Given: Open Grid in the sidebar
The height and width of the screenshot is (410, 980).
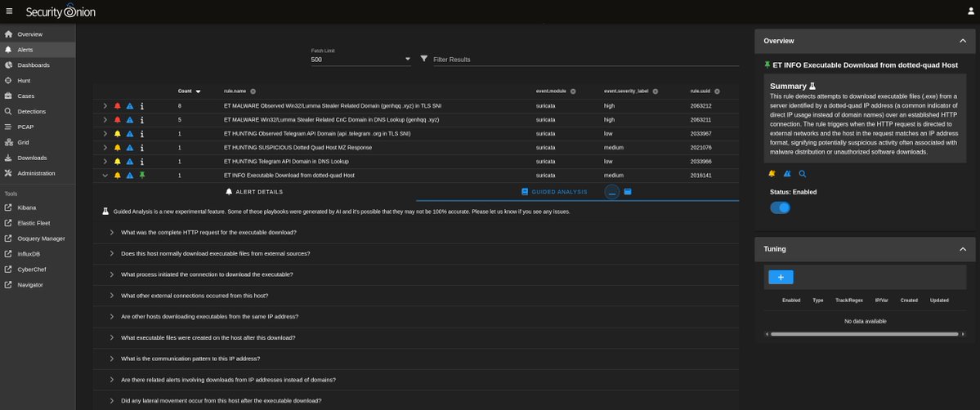Looking at the screenshot, I should (x=38, y=142).
